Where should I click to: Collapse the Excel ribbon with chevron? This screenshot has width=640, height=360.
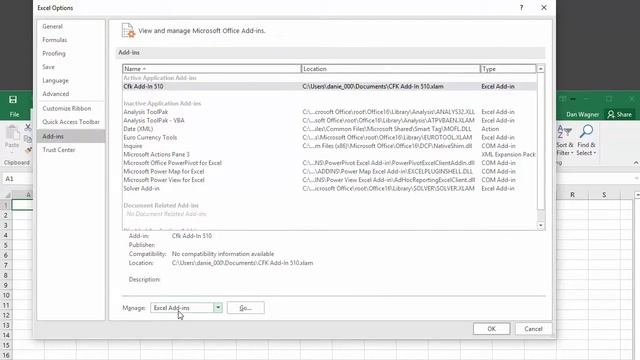click(636, 163)
